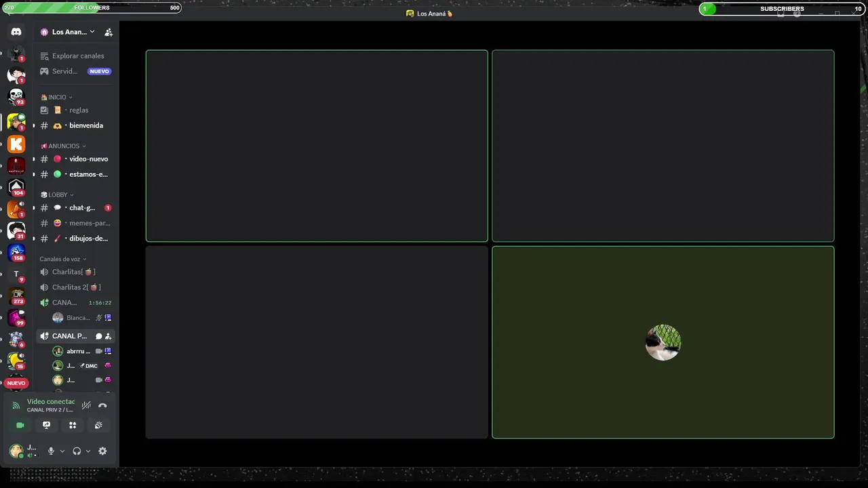Screen dimensions: 868x488
Task: Click the user with DMC tag
Action: tap(81, 366)
